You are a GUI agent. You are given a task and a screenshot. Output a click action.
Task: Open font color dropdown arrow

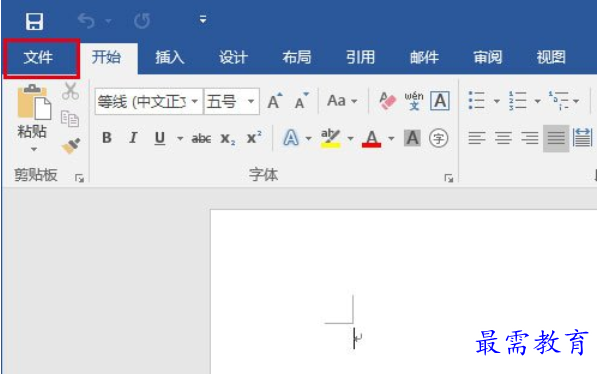tap(391, 138)
